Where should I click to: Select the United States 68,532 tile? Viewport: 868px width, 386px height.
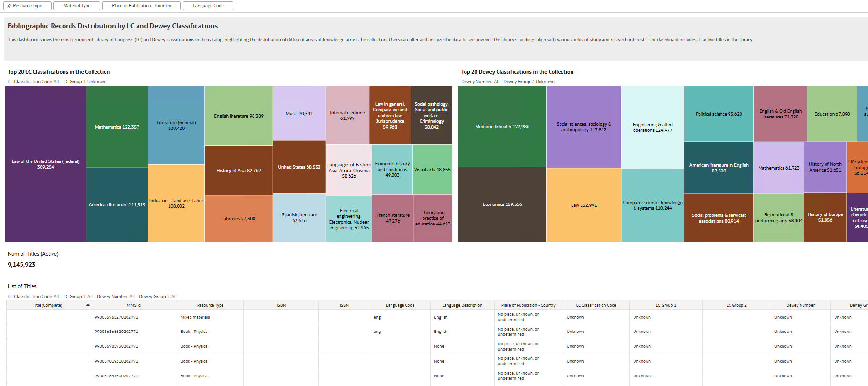(x=299, y=167)
